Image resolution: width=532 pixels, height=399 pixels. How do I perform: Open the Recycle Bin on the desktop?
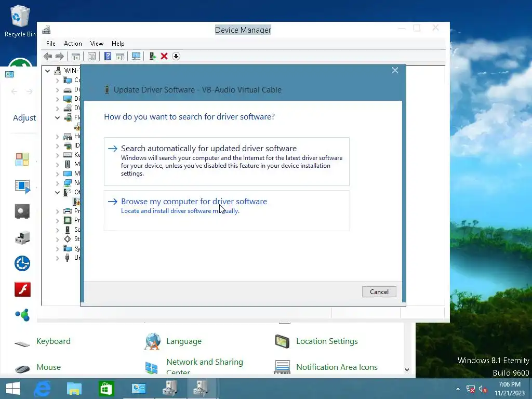pos(20,20)
